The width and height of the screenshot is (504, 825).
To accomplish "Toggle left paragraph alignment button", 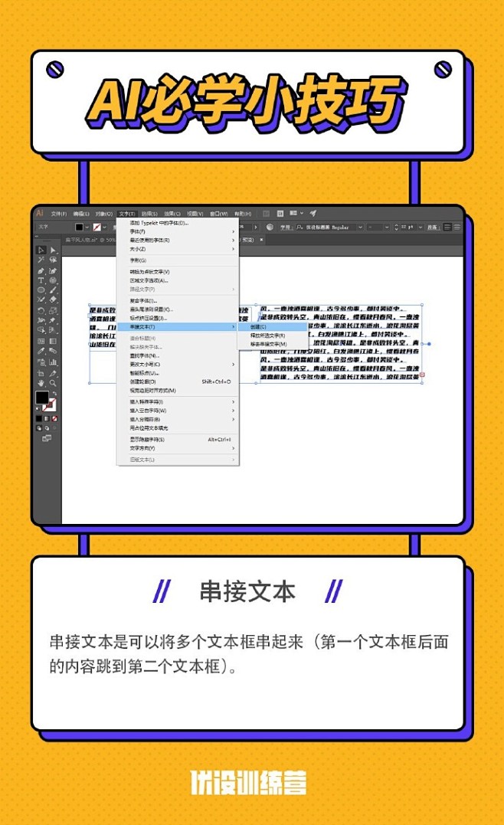I will click(x=447, y=228).
